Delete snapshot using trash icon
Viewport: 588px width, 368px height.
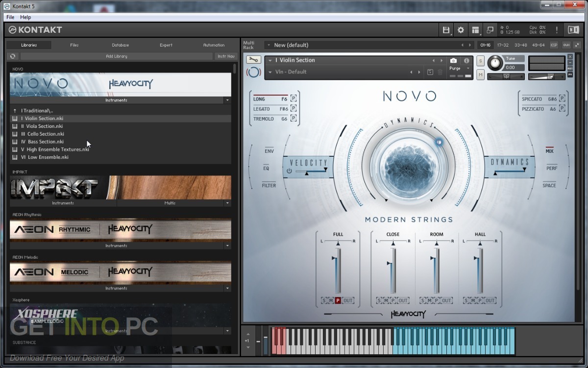(x=440, y=72)
